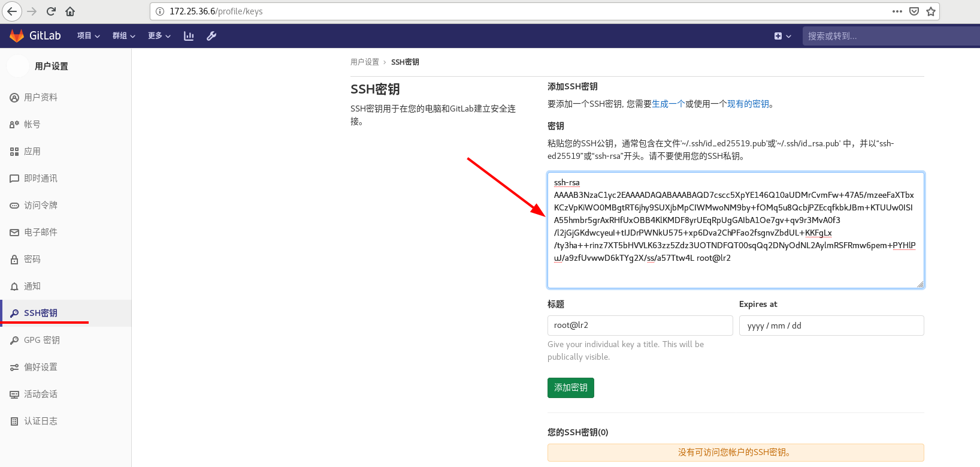Click the browser forward arrow
The image size is (980, 467).
click(32, 11)
